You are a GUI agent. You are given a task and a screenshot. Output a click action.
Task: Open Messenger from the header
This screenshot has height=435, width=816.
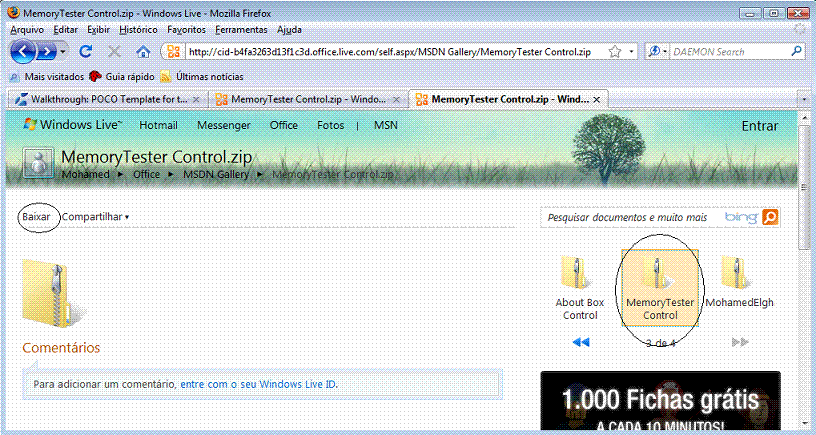pyautogui.click(x=224, y=125)
